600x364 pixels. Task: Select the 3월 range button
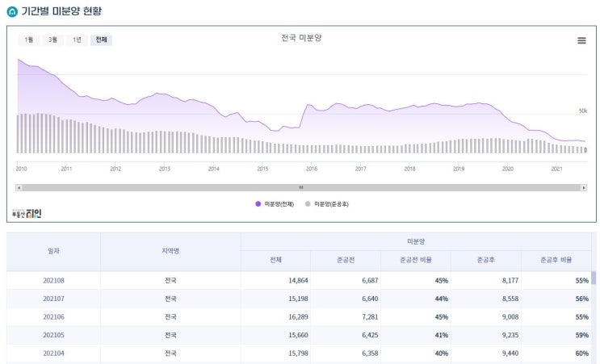pyautogui.click(x=52, y=40)
